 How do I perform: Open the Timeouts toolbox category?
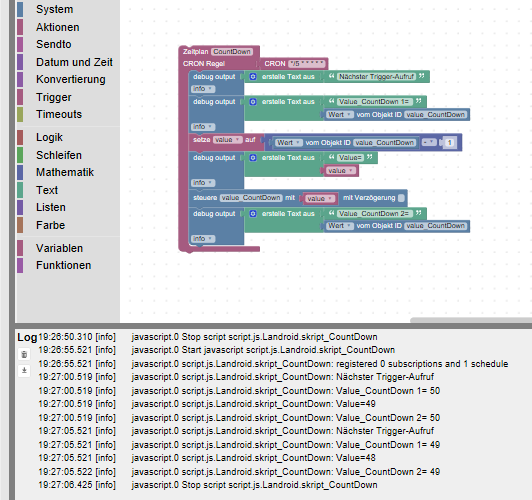click(59, 114)
